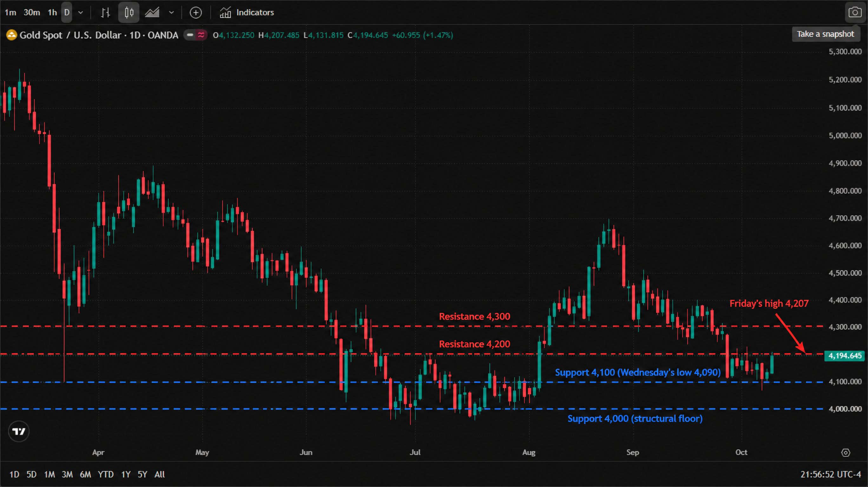Switch to the 1m timeframe
The width and height of the screenshot is (868, 487).
tap(10, 12)
